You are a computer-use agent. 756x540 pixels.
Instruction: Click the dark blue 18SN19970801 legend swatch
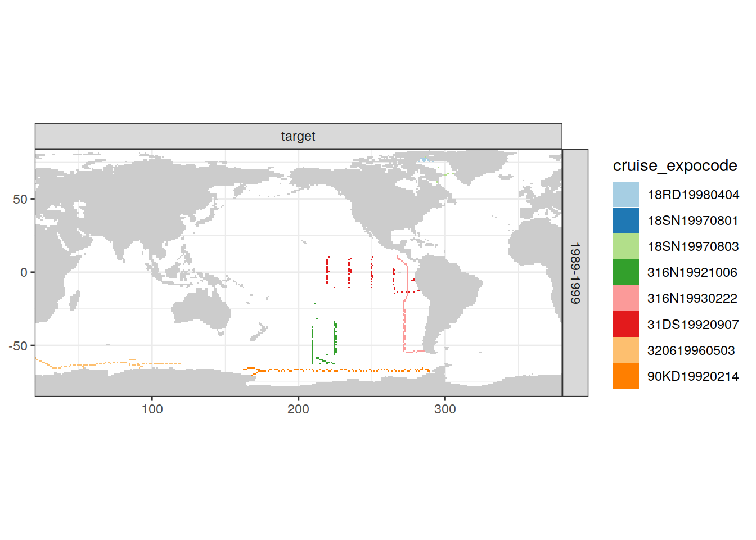pos(625,220)
